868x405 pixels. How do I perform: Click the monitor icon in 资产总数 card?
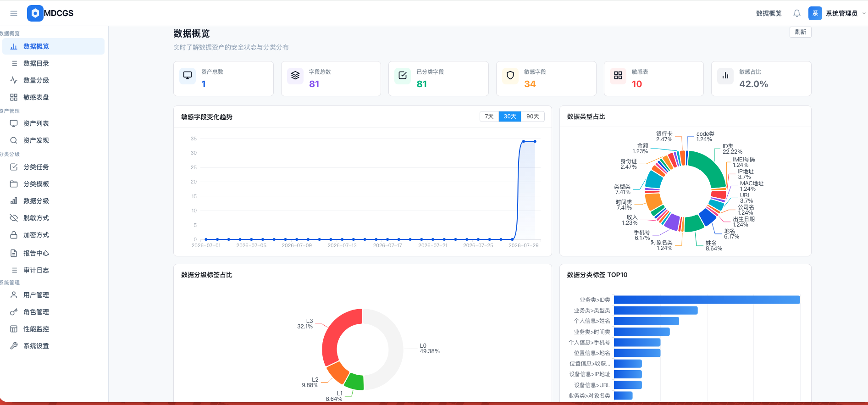click(x=188, y=76)
